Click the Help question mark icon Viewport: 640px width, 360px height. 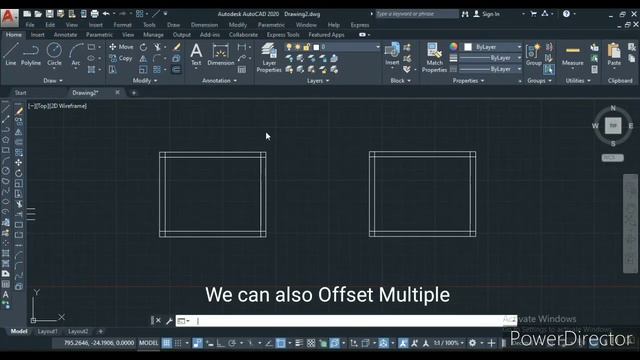tap(566, 14)
